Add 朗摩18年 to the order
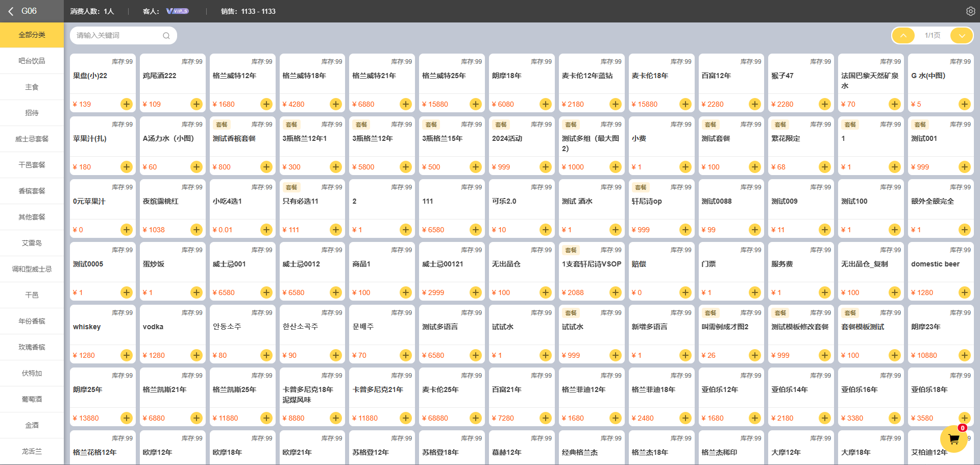The width and height of the screenshot is (980, 465). (546, 104)
